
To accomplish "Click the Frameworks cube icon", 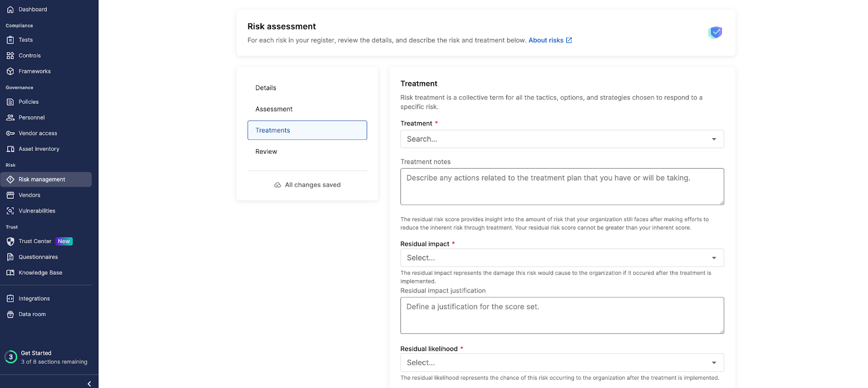I will [x=10, y=71].
